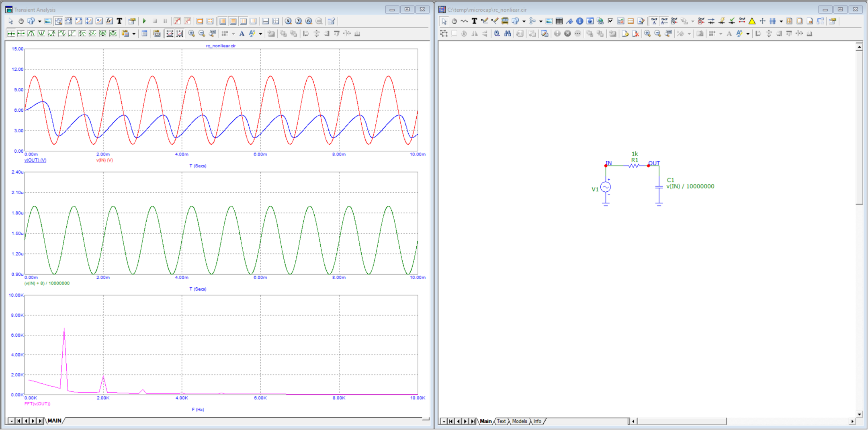Image resolution: width=868 pixels, height=430 pixels.
Task: Click the zoom-out icon in Transient Analysis toolbar
Action: [x=202, y=34]
